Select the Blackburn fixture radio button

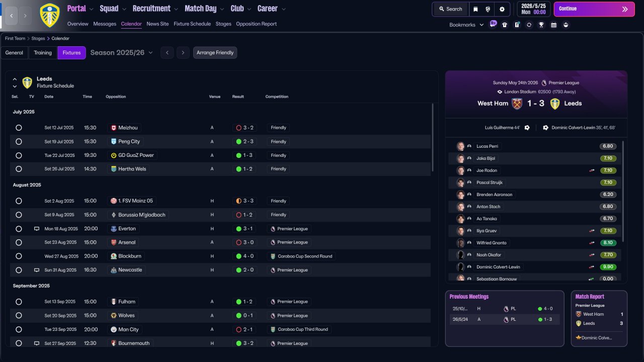[19, 256]
